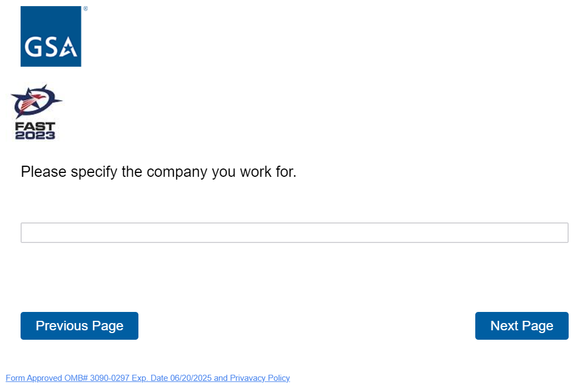Click the "Privavacy Policy" words in footer

pyautogui.click(x=260, y=378)
